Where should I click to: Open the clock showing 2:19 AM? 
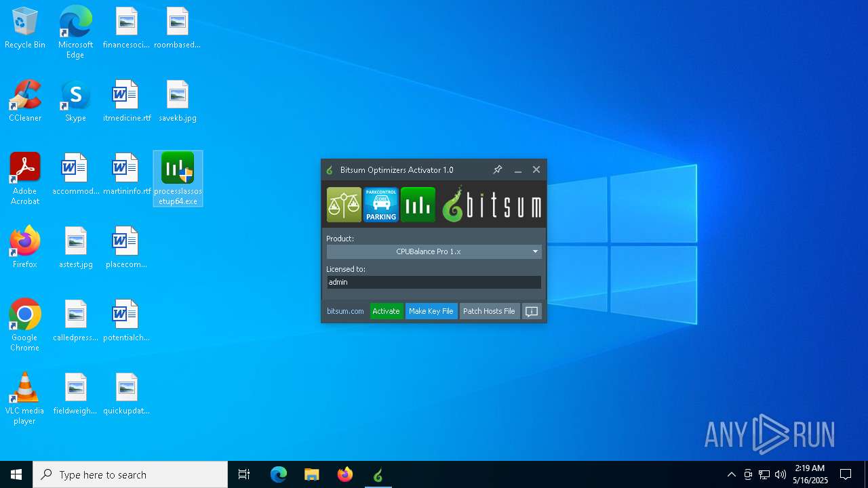pos(810,474)
